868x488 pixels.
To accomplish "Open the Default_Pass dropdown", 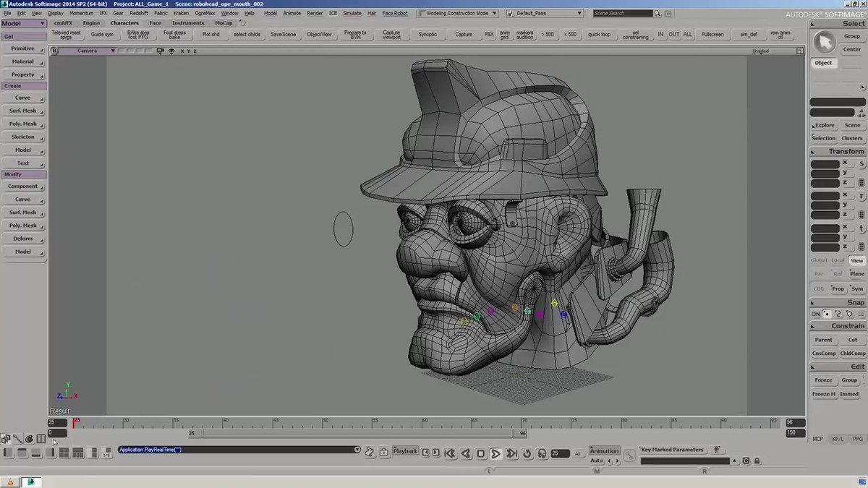I will pyautogui.click(x=545, y=13).
